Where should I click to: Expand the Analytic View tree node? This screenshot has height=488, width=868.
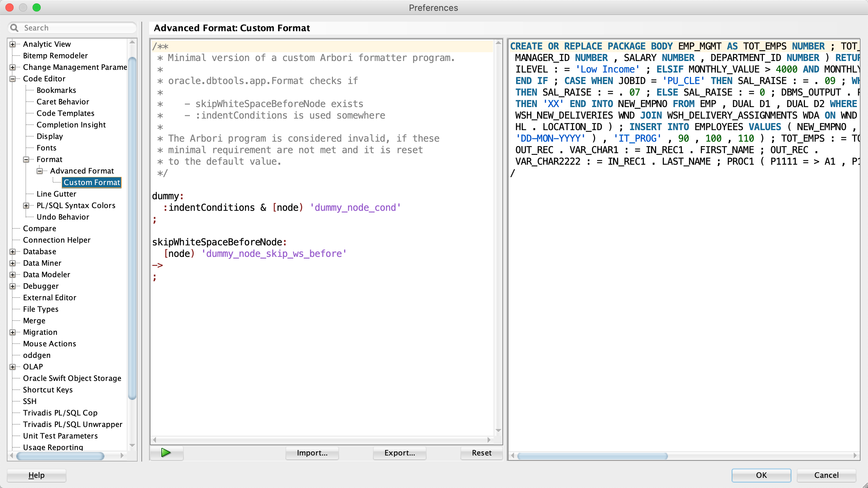point(13,44)
